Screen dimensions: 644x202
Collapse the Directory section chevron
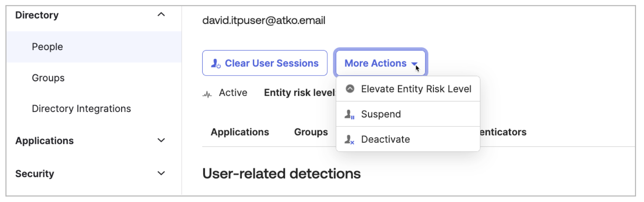[x=161, y=15]
